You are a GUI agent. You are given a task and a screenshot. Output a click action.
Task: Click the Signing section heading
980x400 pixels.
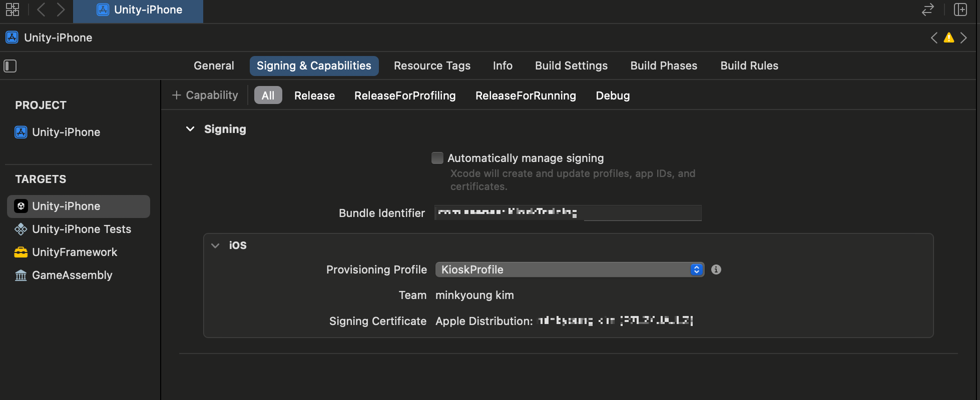pos(225,129)
